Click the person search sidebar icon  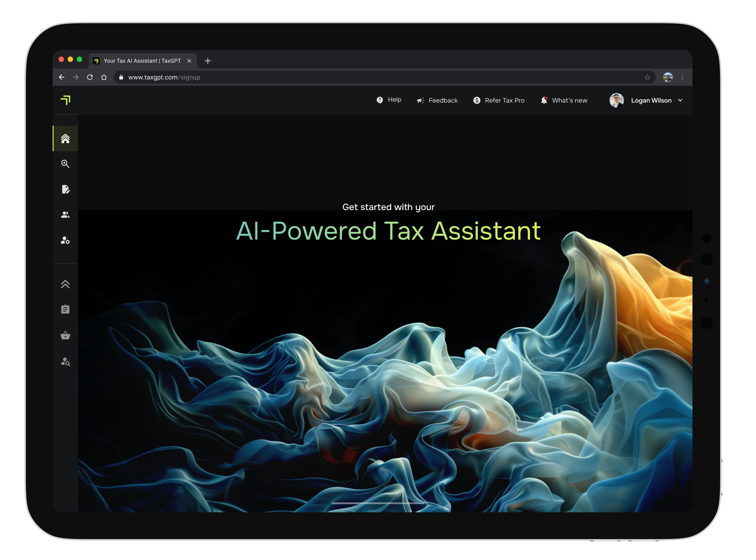coord(65,362)
